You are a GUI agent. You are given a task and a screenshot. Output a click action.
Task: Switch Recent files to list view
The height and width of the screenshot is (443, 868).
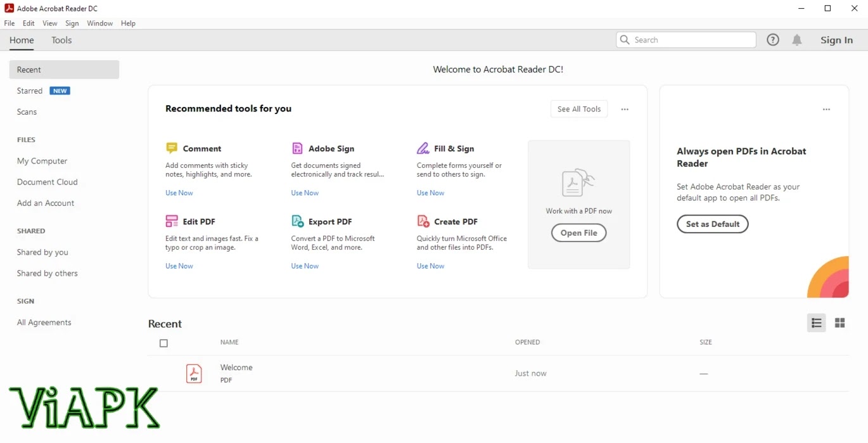pos(817,323)
